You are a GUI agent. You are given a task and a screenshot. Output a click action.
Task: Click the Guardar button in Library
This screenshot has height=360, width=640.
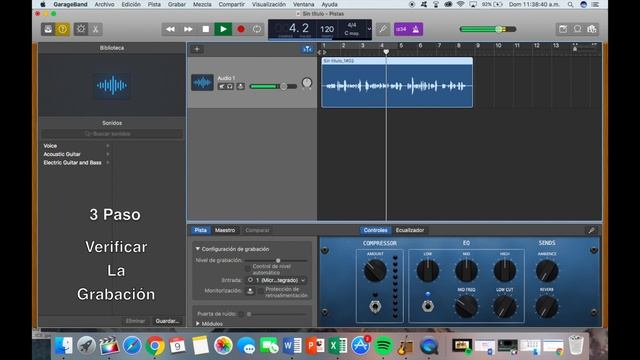[167, 321]
